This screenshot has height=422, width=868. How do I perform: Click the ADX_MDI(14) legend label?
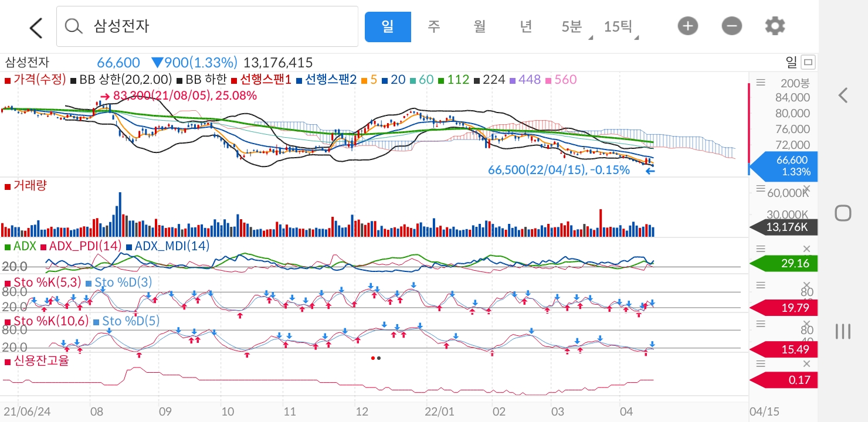pyautogui.click(x=168, y=246)
